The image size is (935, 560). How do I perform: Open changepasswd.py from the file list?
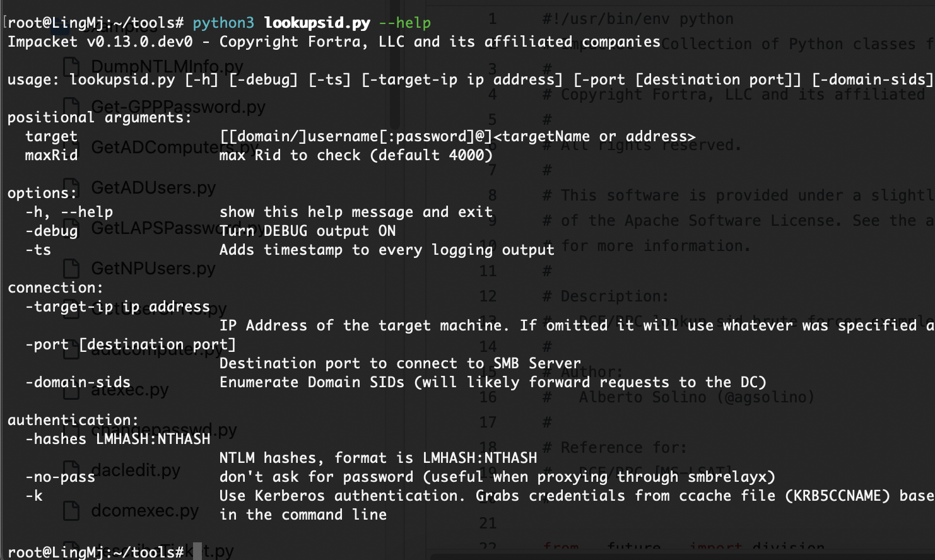(x=164, y=430)
